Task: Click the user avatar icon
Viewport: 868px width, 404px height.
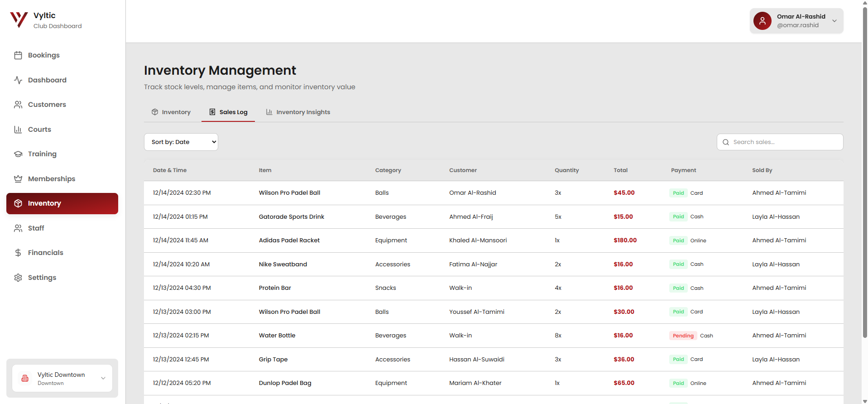Action: click(762, 21)
